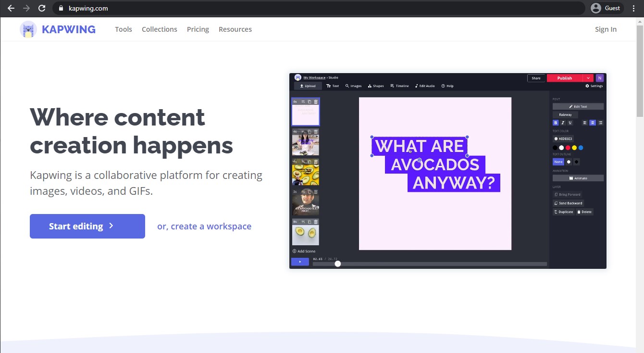Select the red text color swatch
644x353 pixels.
click(568, 148)
